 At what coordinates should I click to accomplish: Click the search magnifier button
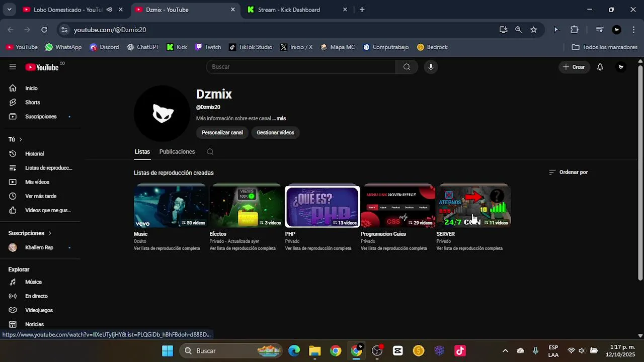pyautogui.click(x=407, y=67)
